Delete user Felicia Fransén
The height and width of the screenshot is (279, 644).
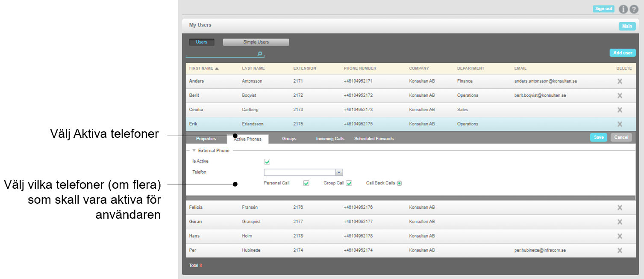620,208
